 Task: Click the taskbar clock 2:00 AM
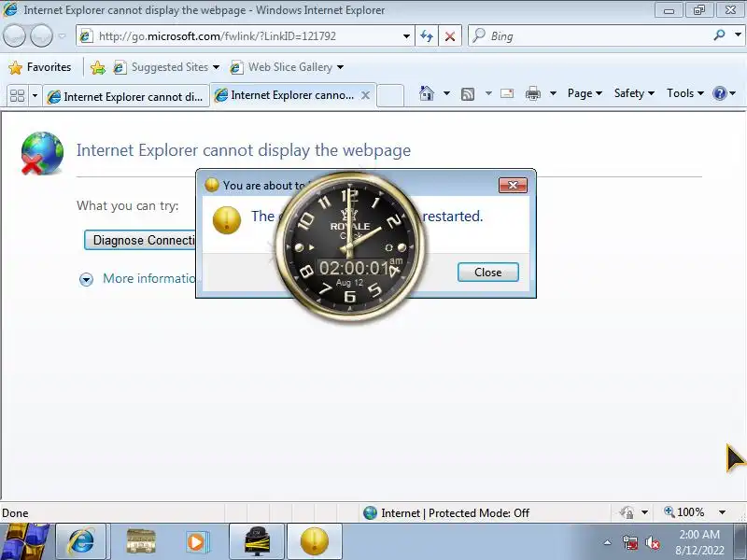pyautogui.click(x=699, y=542)
